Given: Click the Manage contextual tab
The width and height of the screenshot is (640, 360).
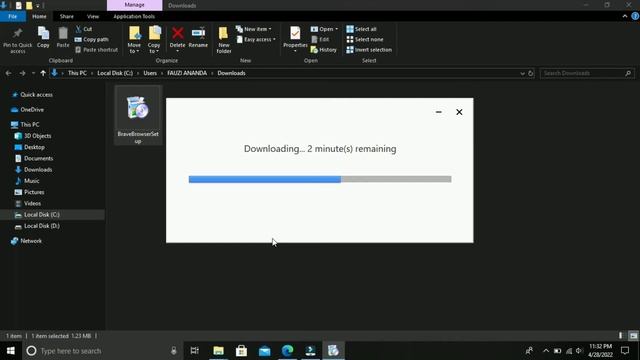Looking at the screenshot, I should (134, 5).
